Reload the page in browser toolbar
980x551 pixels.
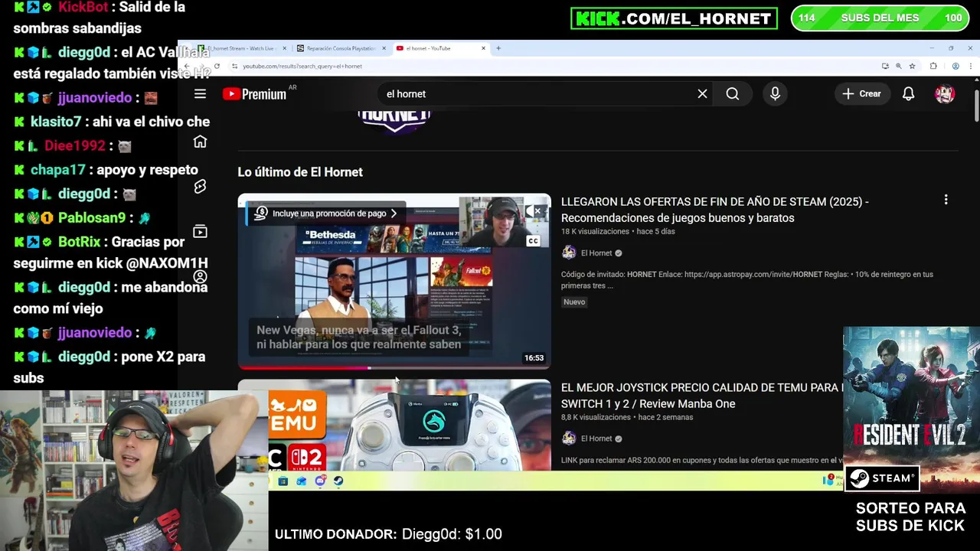coord(217,66)
